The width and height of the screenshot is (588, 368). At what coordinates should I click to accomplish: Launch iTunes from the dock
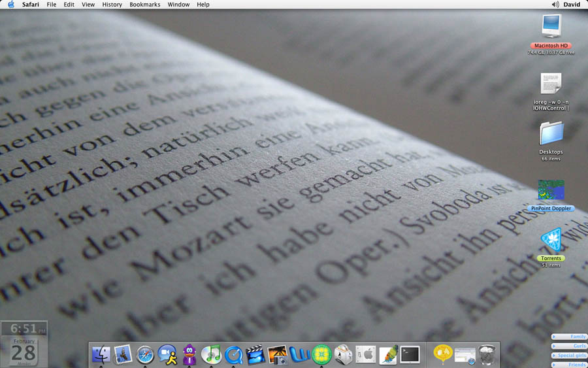(211, 354)
